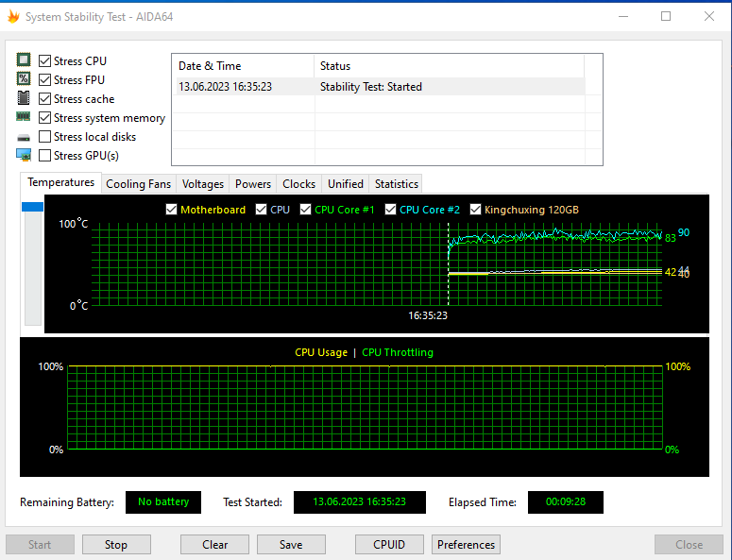Click the Date & Time column header
Viewport: 732px width, 560px height.
pyautogui.click(x=243, y=66)
